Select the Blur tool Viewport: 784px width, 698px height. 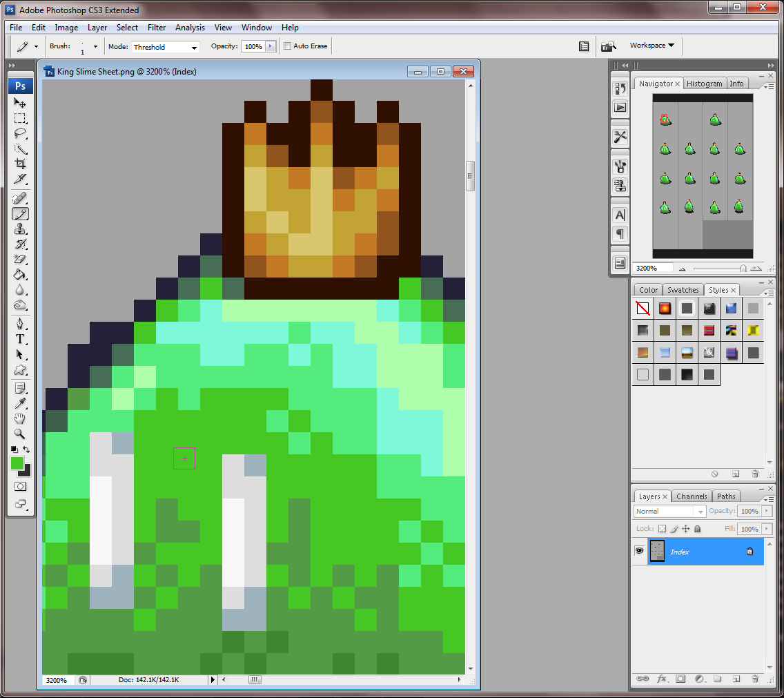point(20,290)
